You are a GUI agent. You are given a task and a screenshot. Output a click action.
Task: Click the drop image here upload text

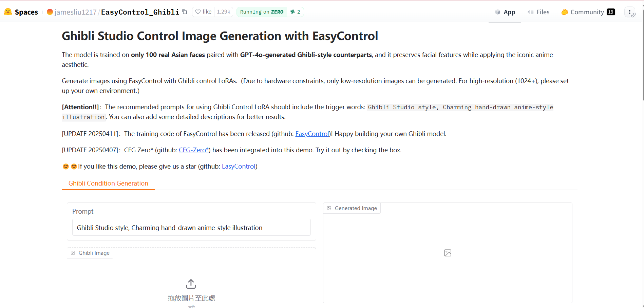[191, 298]
